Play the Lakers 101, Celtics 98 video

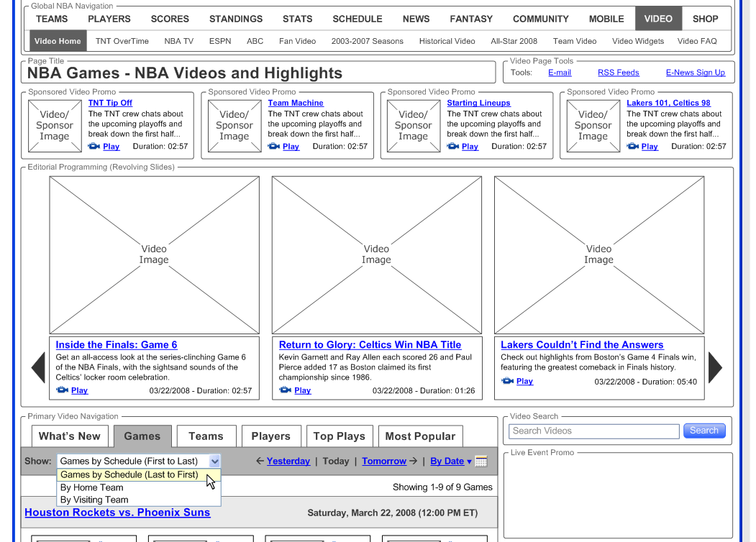648,146
